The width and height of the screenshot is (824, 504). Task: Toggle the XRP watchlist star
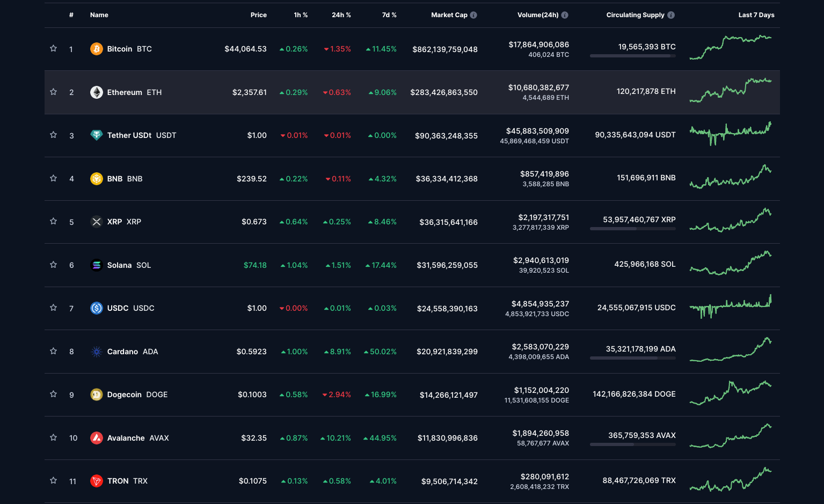point(53,221)
